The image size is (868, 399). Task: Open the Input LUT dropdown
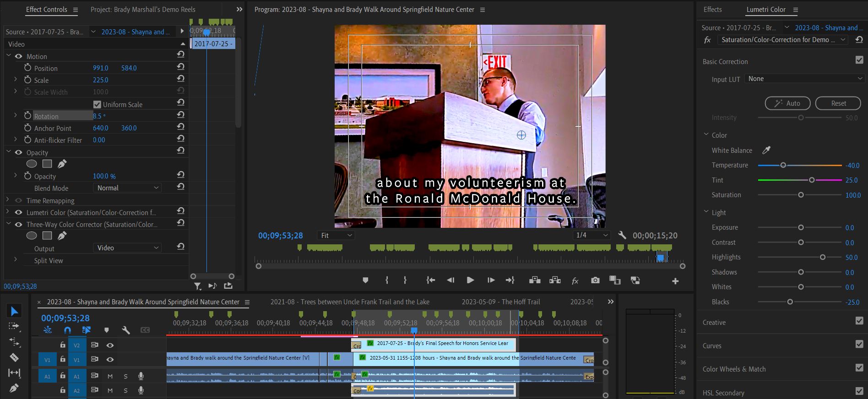pos(804,79)
